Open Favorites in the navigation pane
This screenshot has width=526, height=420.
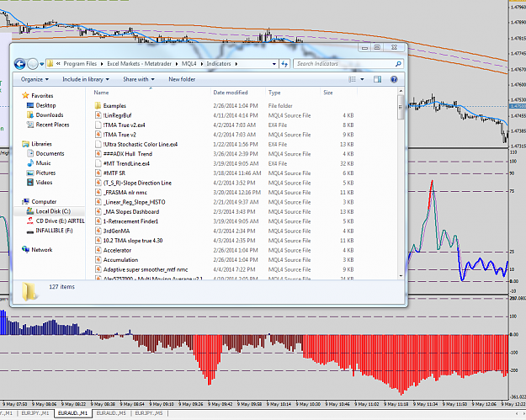click(42, 96)
